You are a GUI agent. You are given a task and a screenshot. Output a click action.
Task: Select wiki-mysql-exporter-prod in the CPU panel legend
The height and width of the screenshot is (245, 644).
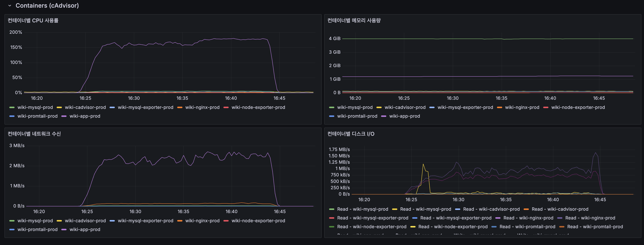(x=146, y=107)
